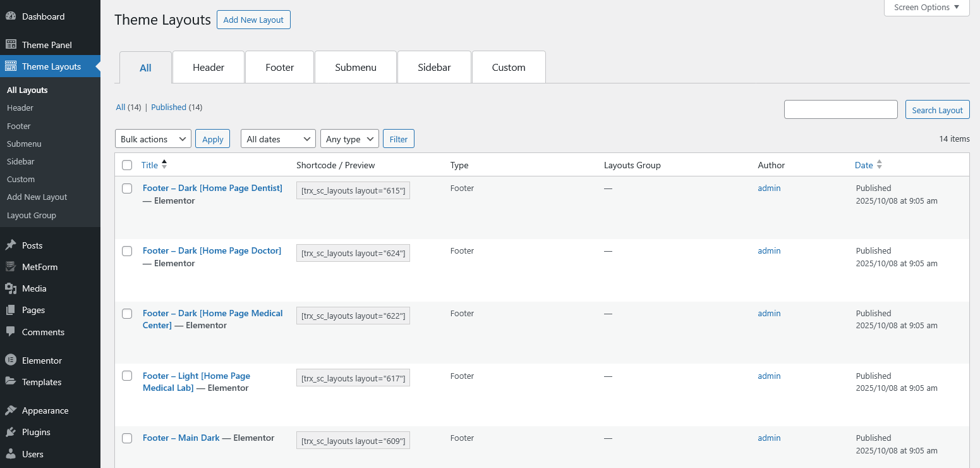
Task: Click the Elementor logo icon
Action: (11, 360)
